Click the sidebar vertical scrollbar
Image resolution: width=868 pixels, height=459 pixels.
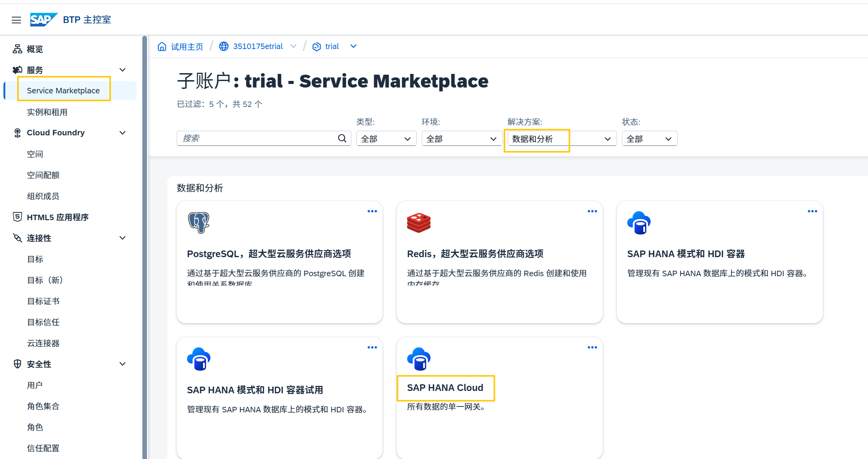145,247
